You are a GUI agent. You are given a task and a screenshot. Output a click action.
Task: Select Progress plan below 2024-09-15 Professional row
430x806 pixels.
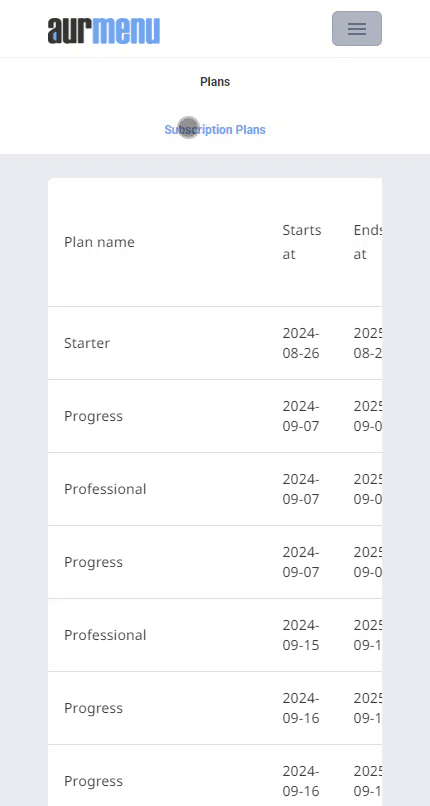[94, 708]
